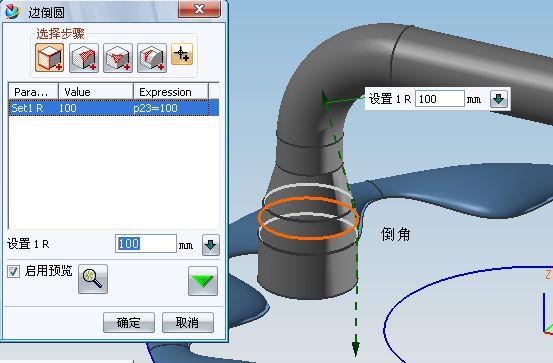Viewport: 553px width, 363px height.
Task: Close the 边倒圆 dialog
Action: [200, 8]
